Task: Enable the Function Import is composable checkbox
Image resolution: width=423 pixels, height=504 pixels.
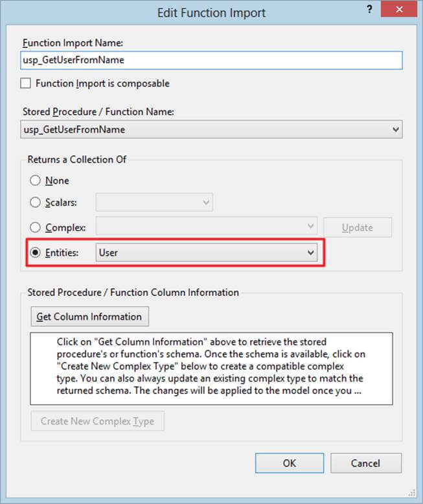Action: (27, 83)
